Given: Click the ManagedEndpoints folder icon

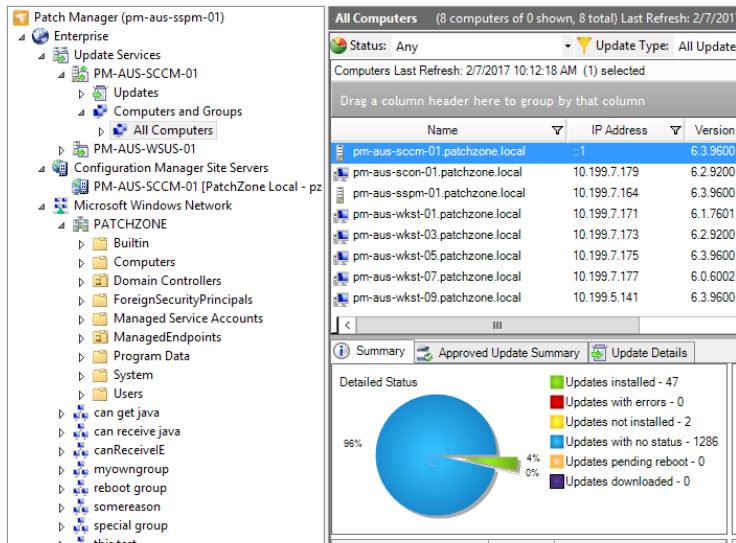Looking at the screenshot, I should (100, 337).
